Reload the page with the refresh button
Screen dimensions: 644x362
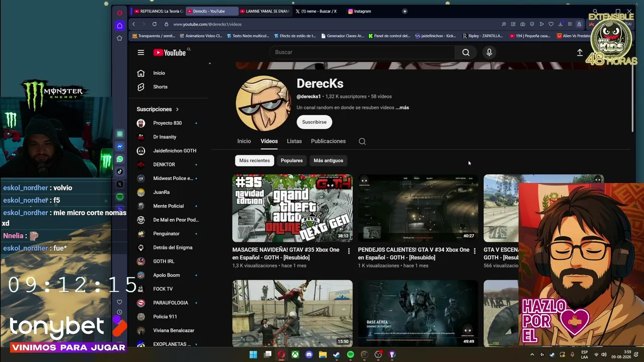pyautogui.click(x=154, y=24)
